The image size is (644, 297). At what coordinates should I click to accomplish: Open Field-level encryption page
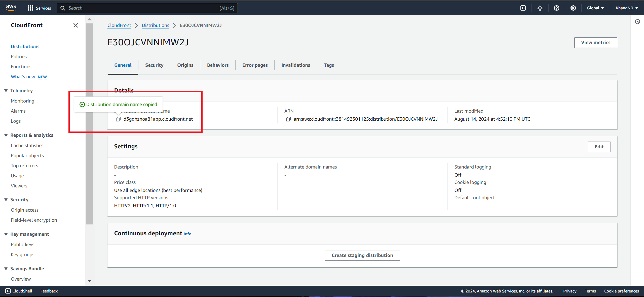pos(34,220)
